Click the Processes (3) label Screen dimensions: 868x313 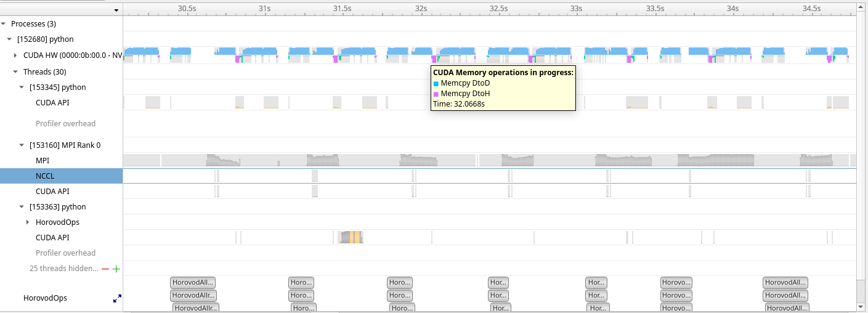click(x=33, y=24)
